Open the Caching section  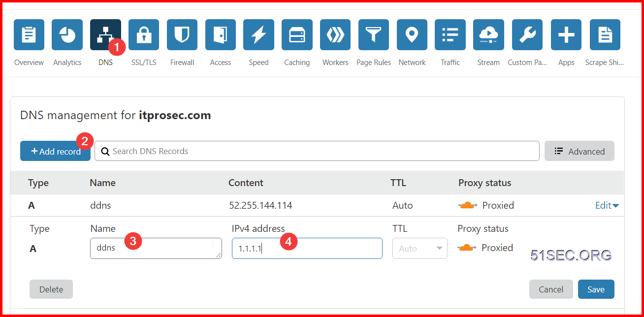coord(297,34)
